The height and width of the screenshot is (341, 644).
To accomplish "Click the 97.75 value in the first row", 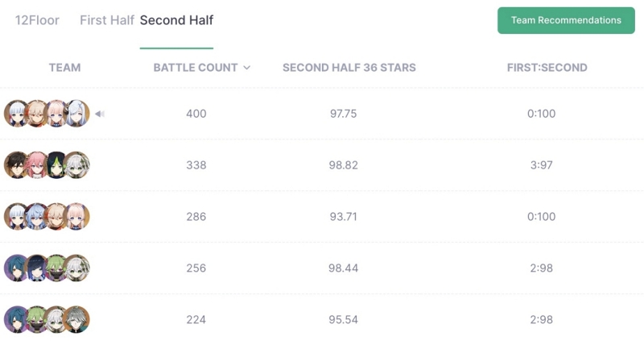I will coord(344,114).
